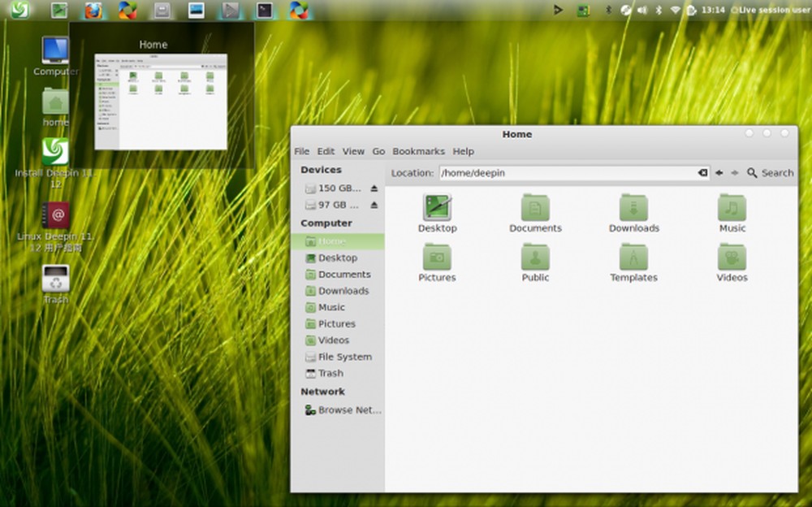The width and height of the screenshot is (812, 507).
Task: Collapse the Devices section in the sidebar
Action: tap(322, 169)
